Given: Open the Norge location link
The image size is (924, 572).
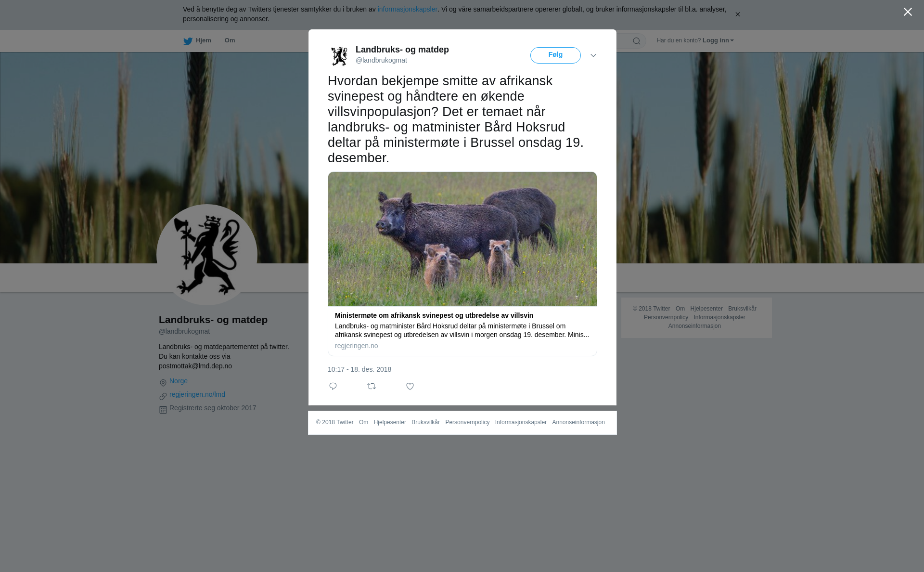Looking at the screenshot, I should [179, 381].
